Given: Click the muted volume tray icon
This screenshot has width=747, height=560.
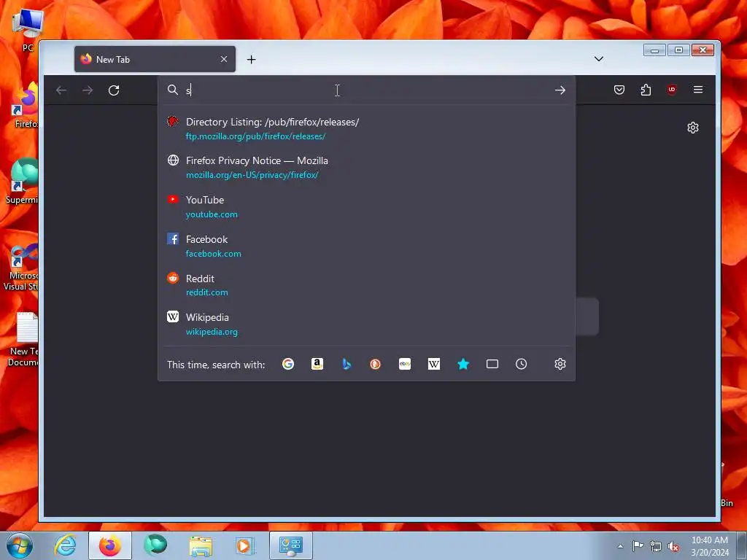Looking at the screenshot, I should click(673, 547).
